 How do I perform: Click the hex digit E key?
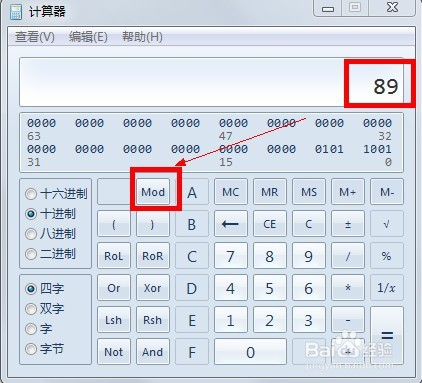(x=192, y=320)
